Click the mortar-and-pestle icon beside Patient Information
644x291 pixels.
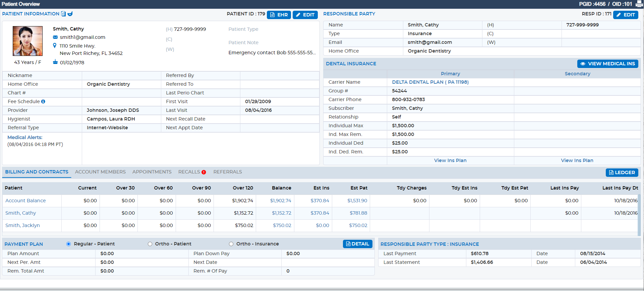click(70, 14)
